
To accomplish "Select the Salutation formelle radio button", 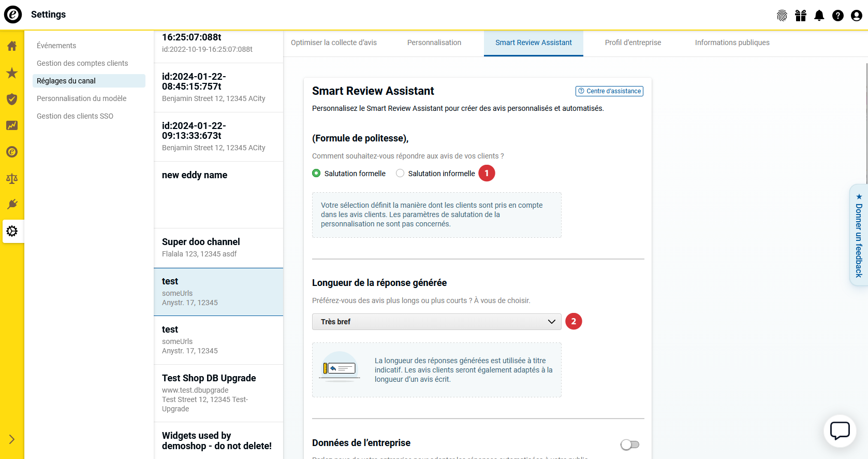I will click(316, 174).
